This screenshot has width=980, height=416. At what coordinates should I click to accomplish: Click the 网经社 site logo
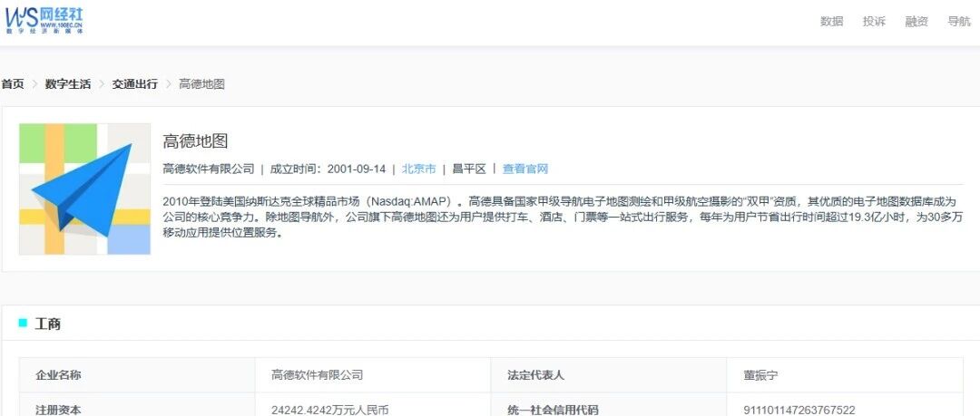tap(44, 21)
